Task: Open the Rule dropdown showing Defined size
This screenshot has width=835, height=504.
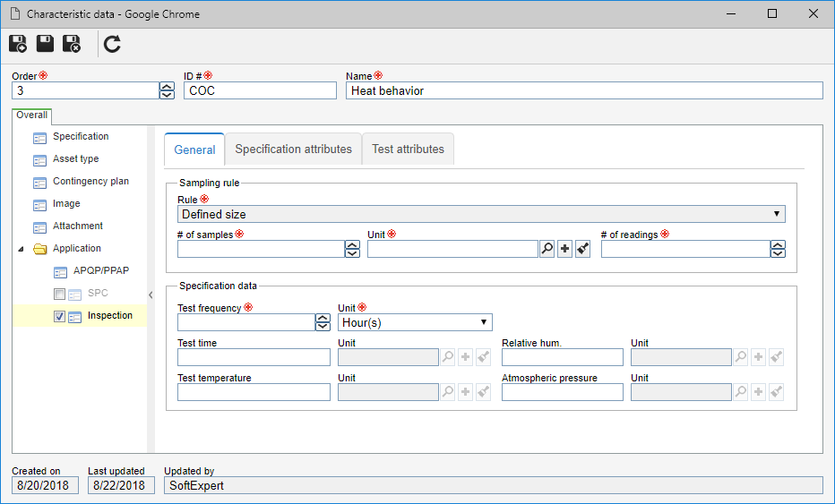Action: 481,214
